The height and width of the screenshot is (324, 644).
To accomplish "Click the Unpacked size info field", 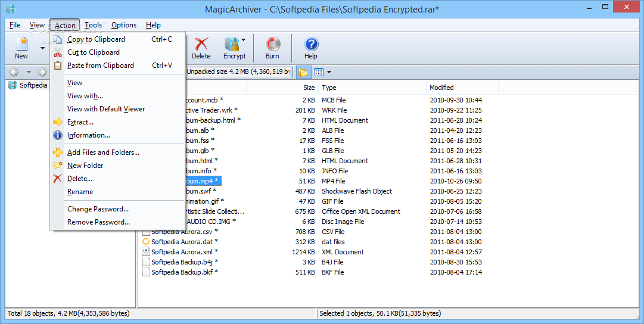I will coord(238,72).
